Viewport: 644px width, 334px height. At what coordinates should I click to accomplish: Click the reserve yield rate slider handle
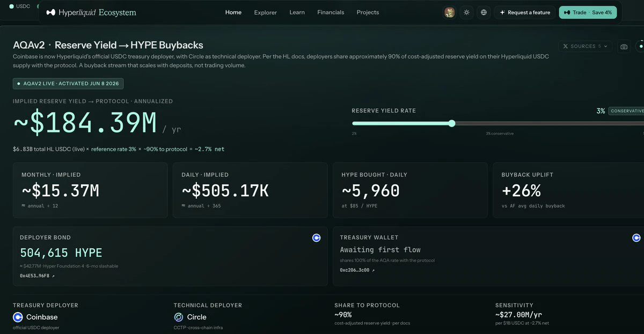452,123
